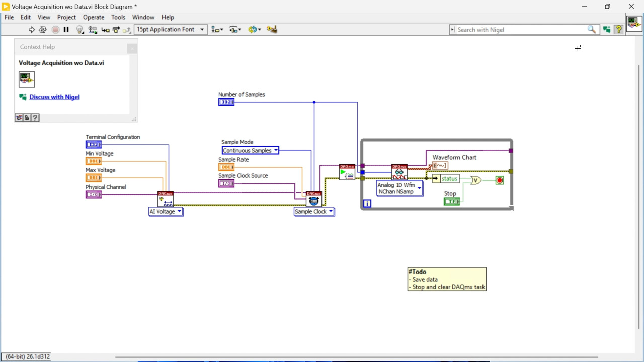This screenshot has height=362, width=644.
Task: Open the Operate menu
Action: tap(94, 17)
